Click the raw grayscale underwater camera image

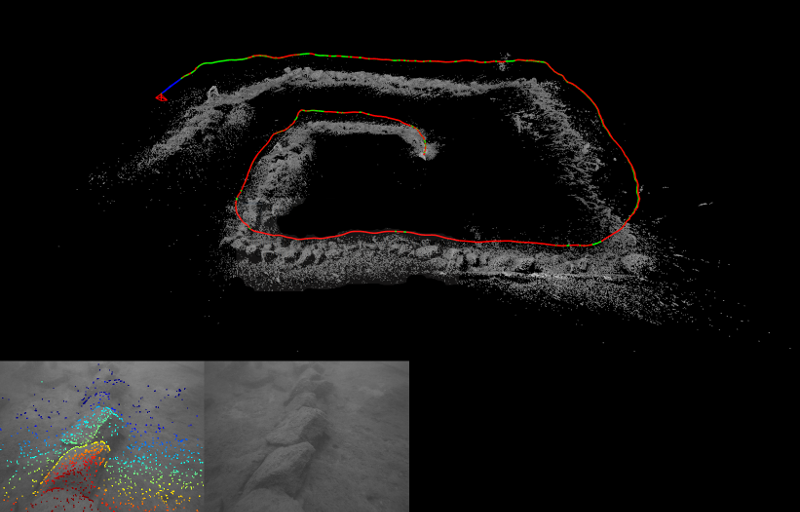click(307, 437)
